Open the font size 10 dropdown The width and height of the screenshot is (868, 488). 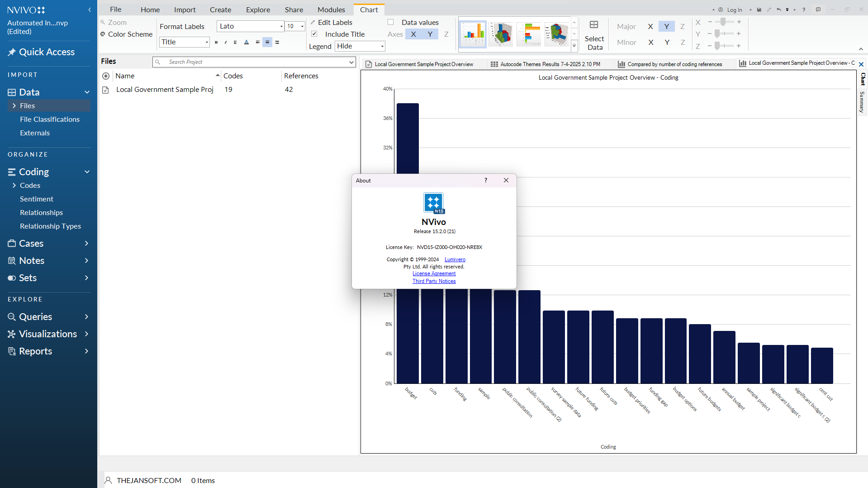(x=302, y=26)
